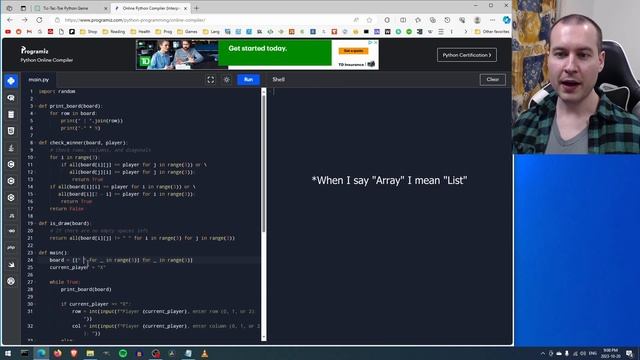Image resolution: width=640 pixels, height=360 pixels.
Task: Focus the programiz.com address bar
Action: (x=204, y=20)
